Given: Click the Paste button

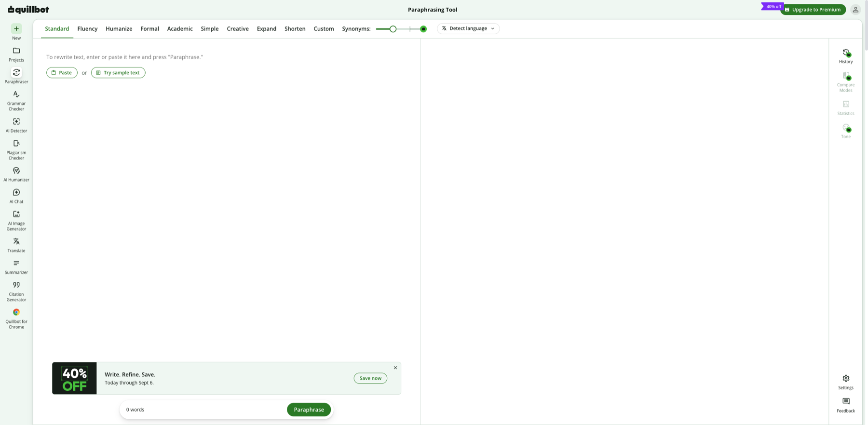Looking at the screenshot, I should (62, 73).
